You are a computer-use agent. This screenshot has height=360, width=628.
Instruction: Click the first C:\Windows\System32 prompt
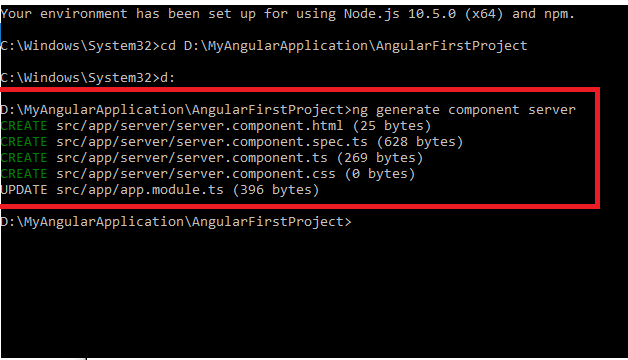pyautogui.click(x=80, y=46)
